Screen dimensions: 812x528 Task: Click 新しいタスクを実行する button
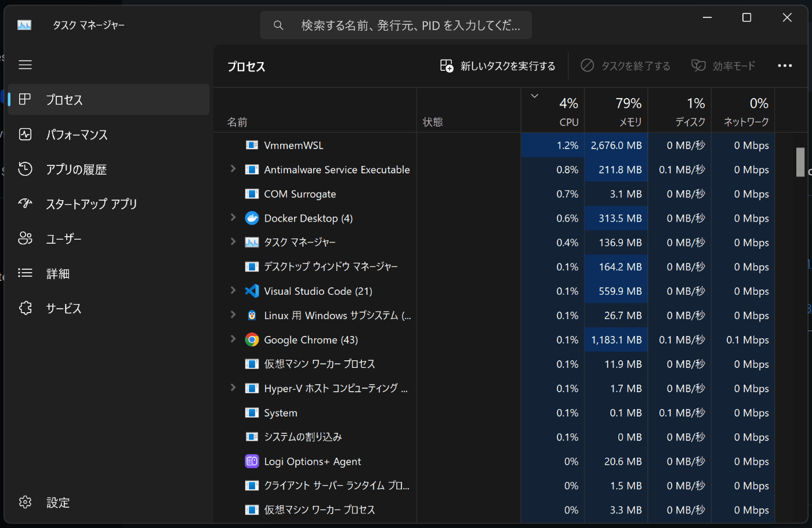[x=498, y=66]
